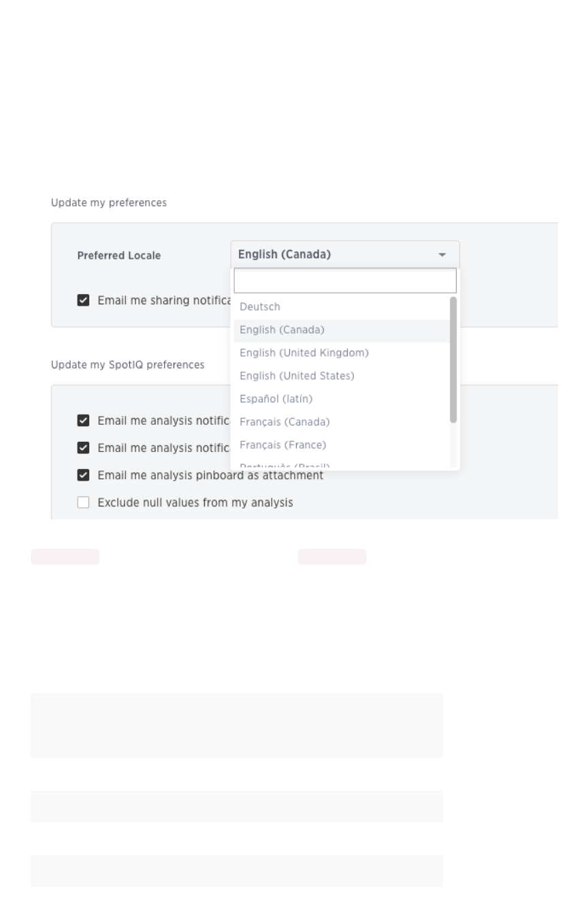The width and height of the screenshot is (588, 915).
Task: Toggle the upper Email me analysis notifications checkbox
Action: click(83, 421)
